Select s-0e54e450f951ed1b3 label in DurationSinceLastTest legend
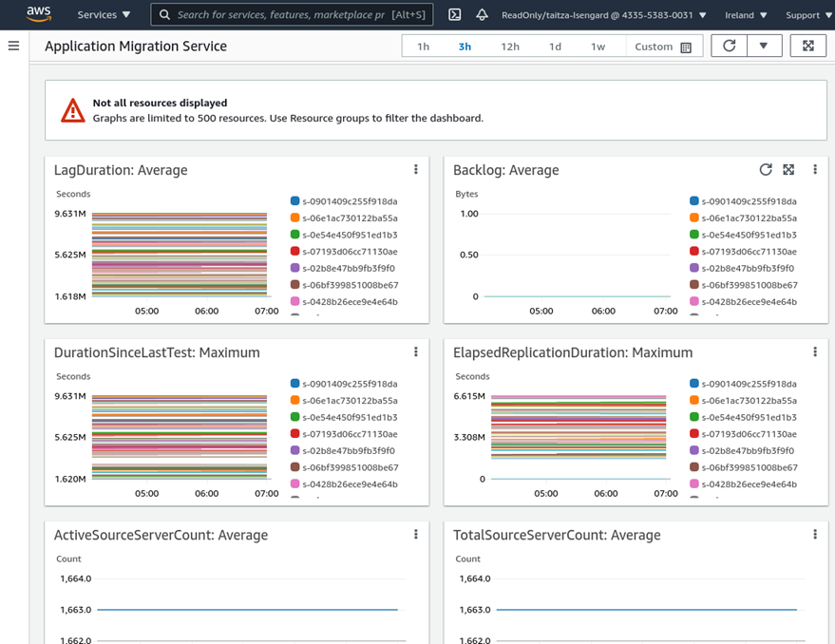 (x=350, y=418)
